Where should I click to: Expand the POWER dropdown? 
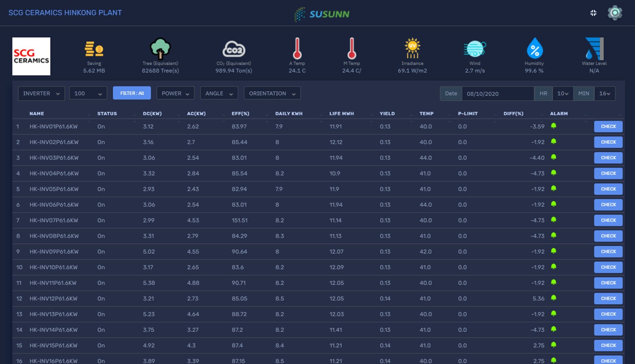point(175,94)
